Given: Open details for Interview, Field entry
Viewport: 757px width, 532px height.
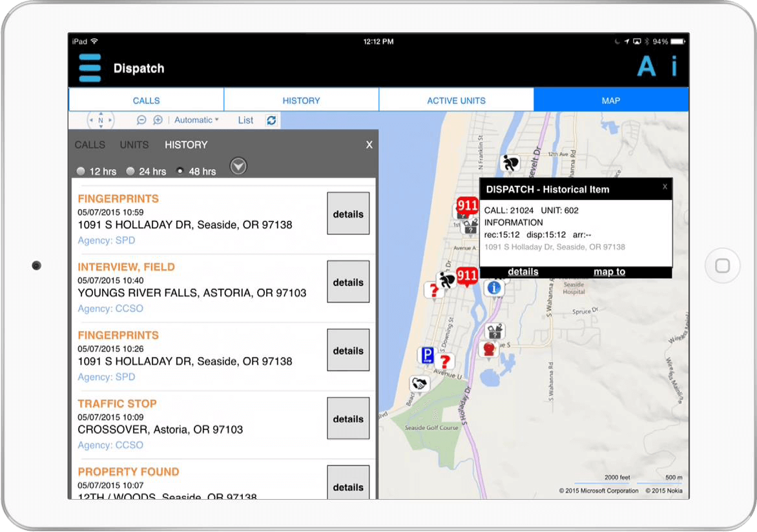Looking at the screenshot, I should pos(348,282).
